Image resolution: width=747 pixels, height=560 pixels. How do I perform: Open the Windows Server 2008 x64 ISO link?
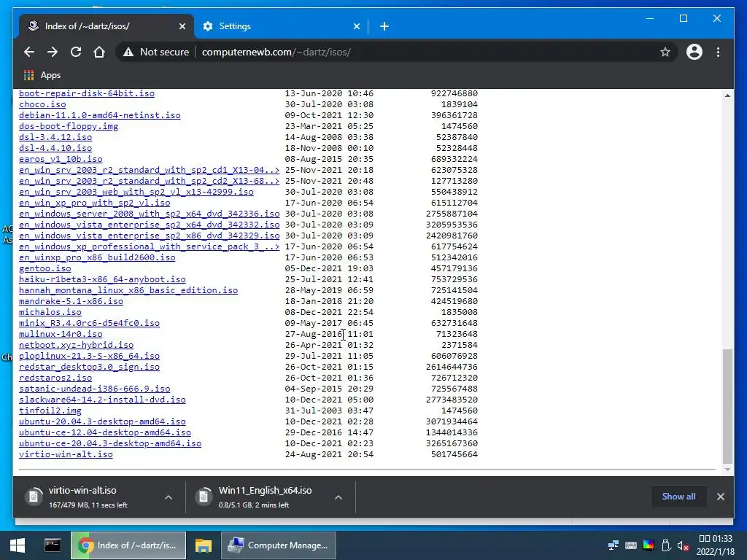149,214
